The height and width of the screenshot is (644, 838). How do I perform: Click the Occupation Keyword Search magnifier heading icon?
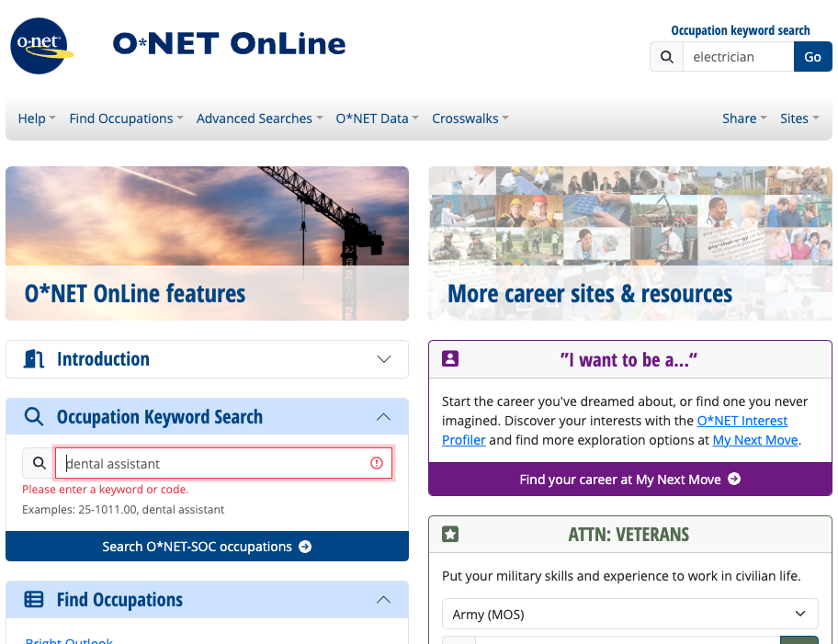34,416
